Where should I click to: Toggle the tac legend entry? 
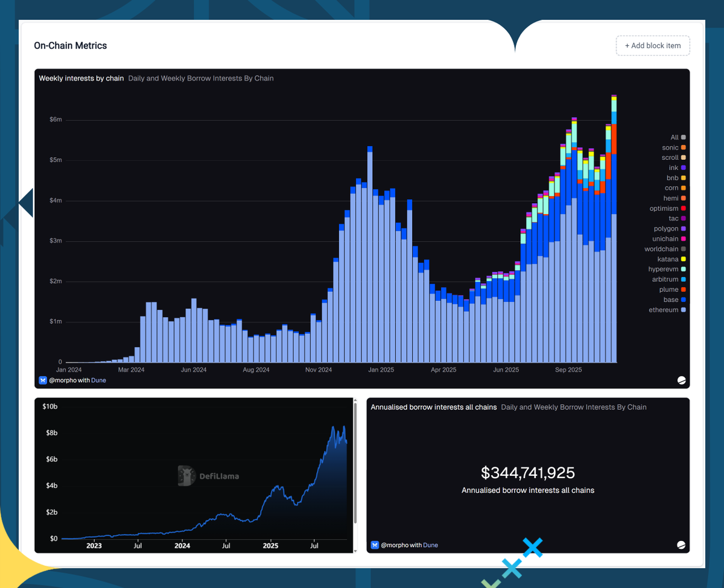[677, 218]
